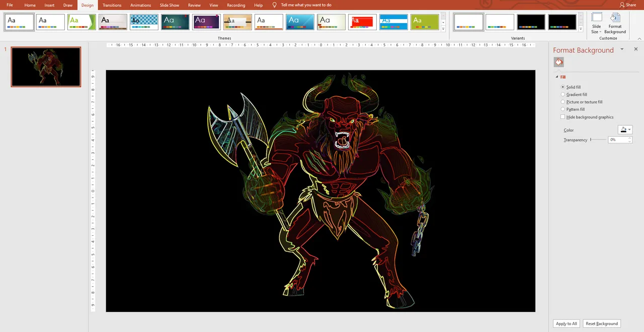Select the slide 1 thumbnail
The image size is (644, 332).
46,67
